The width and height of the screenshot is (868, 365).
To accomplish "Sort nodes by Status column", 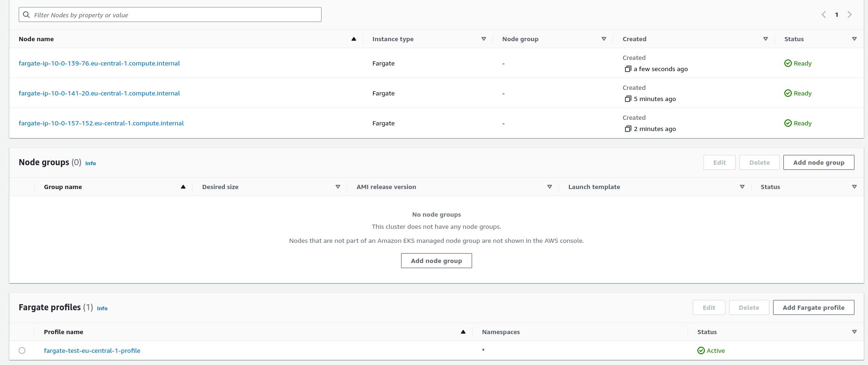I will pyautogui.click(x=854, y=39).
